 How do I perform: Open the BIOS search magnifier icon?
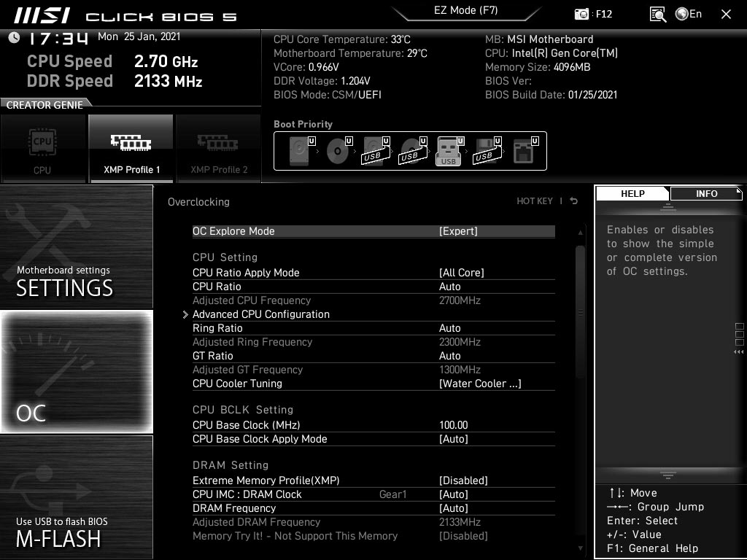(658, 15)
